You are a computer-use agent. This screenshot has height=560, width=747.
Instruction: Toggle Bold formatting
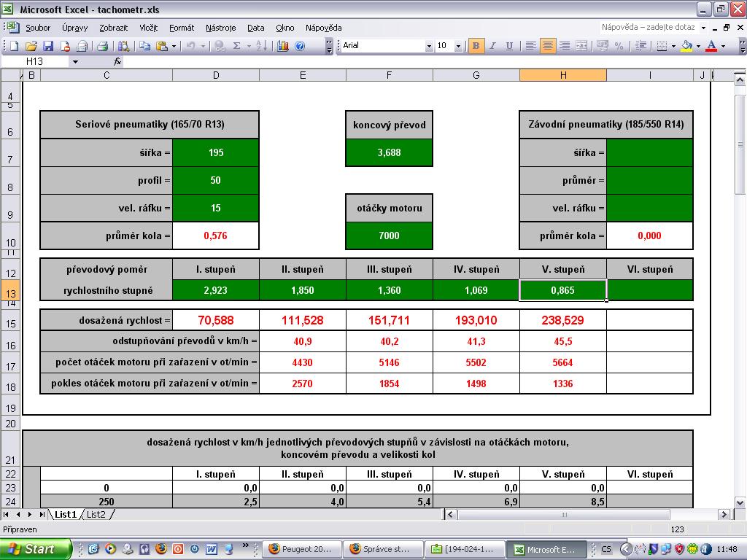coord(476,46)
